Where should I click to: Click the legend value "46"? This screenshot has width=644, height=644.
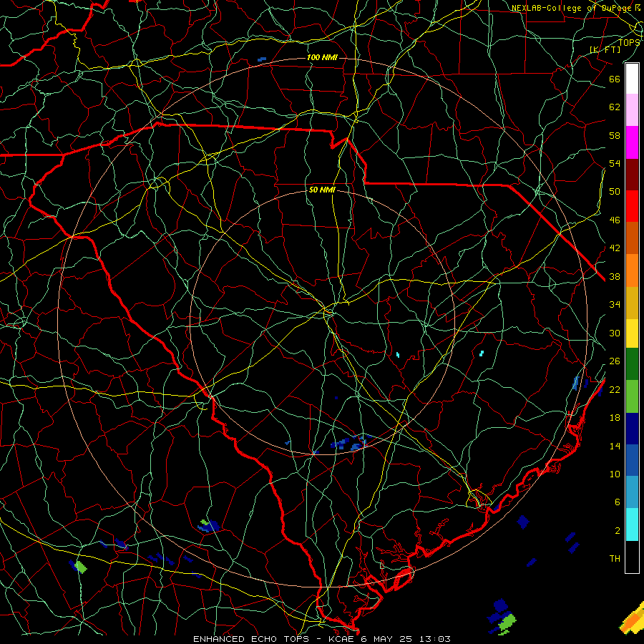tap(615, 220)
